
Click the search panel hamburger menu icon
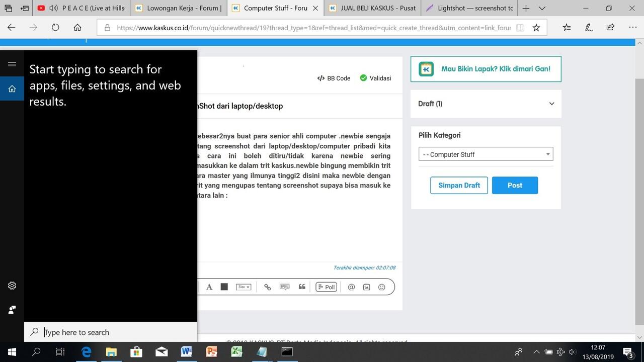(12, 64)
